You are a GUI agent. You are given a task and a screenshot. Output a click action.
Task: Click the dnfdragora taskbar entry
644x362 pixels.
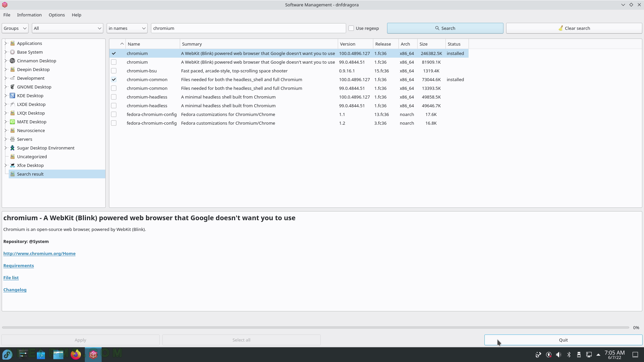[93, 354]
